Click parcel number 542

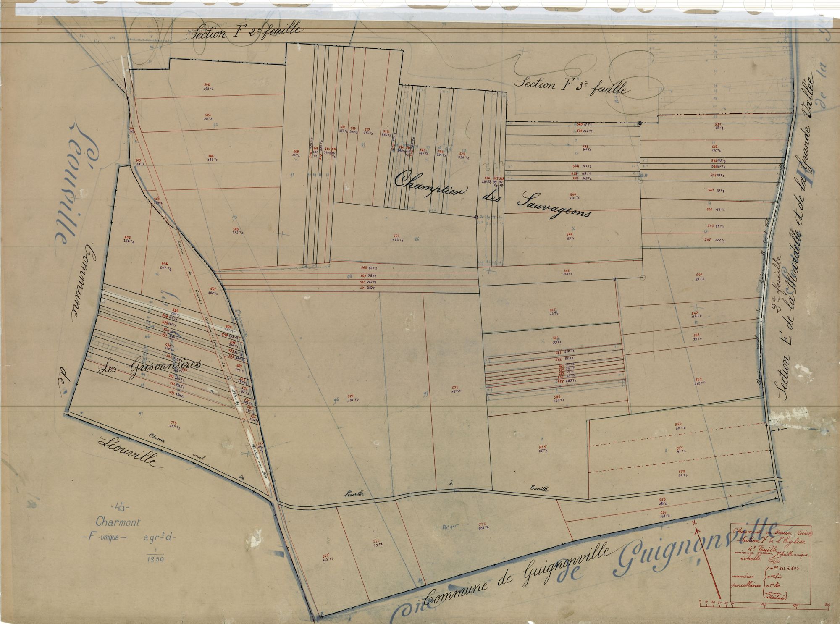(x=710, y=209)
